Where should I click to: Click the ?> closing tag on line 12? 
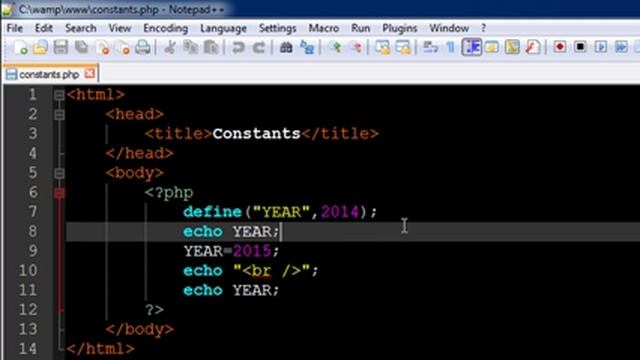pos(154,310)
